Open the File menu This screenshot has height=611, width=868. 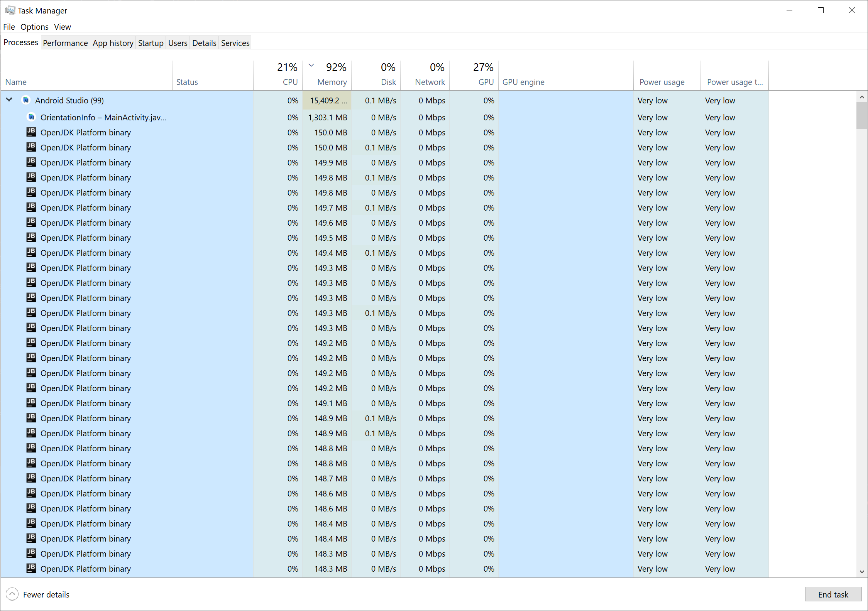point(9,27)
